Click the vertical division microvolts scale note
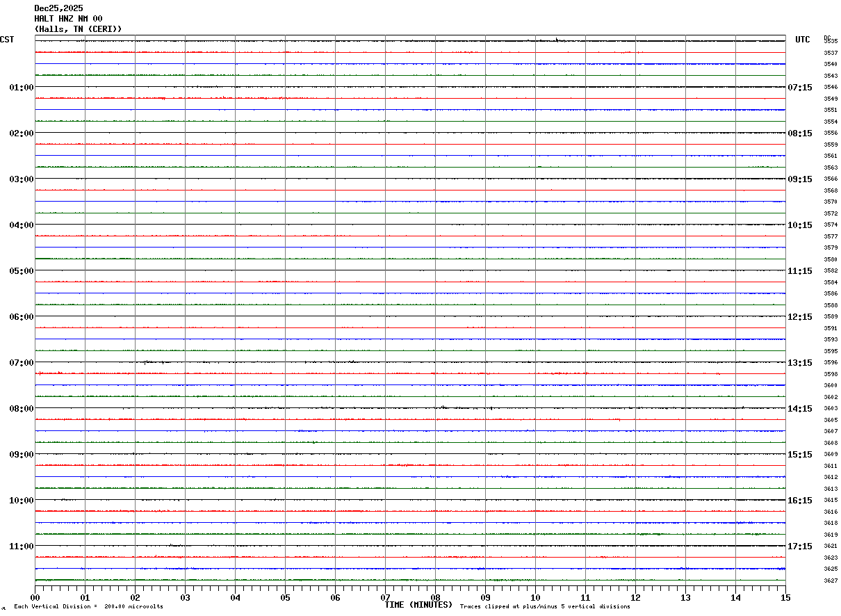Viewport: 841px width, 616px height. pos(88,607)
